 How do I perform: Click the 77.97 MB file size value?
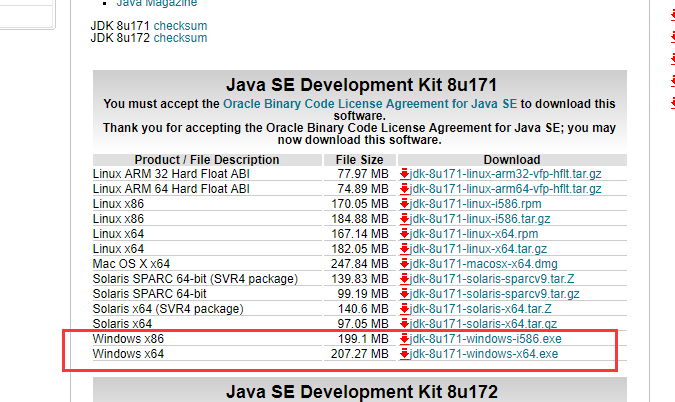(363, 174)
